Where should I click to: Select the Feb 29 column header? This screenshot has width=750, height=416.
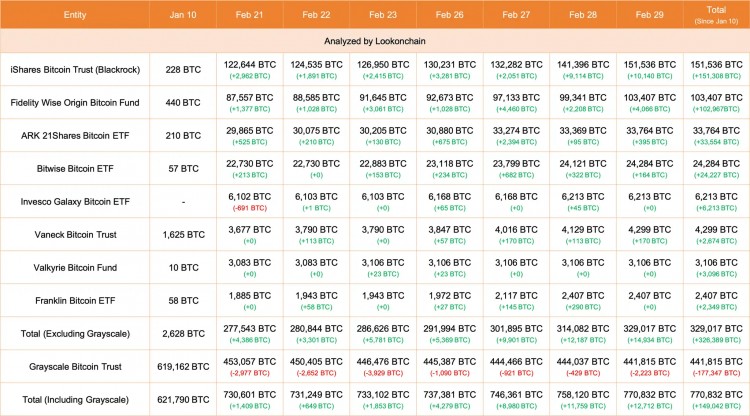[x=650, y=15]
